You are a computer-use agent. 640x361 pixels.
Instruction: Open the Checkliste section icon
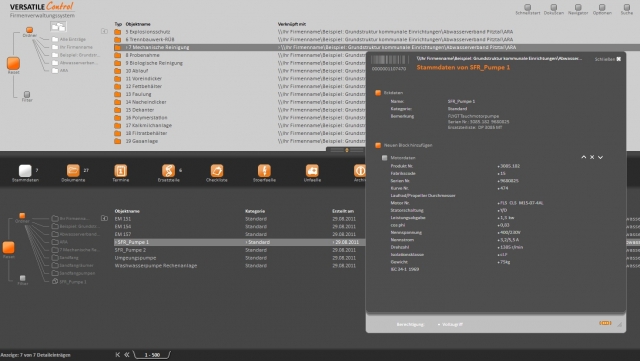click(x=217, y=170)
